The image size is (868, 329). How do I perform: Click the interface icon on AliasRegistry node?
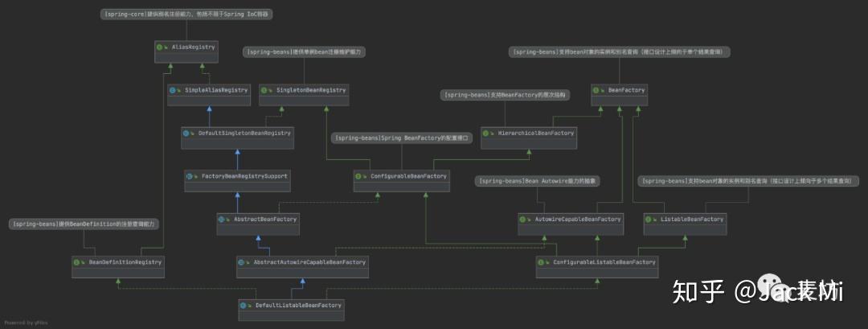pyautogui.click(x=159, y=47)
